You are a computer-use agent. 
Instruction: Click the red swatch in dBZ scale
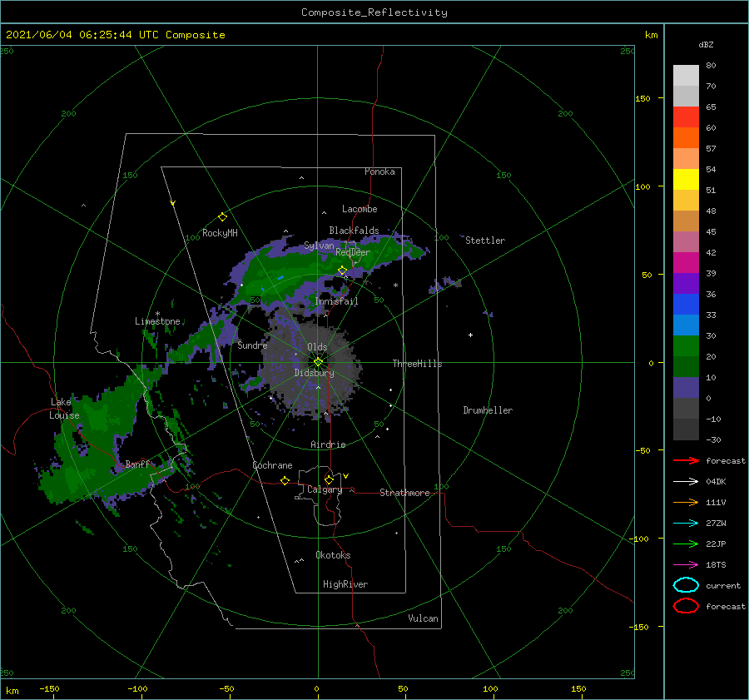[x=686, y=117]
